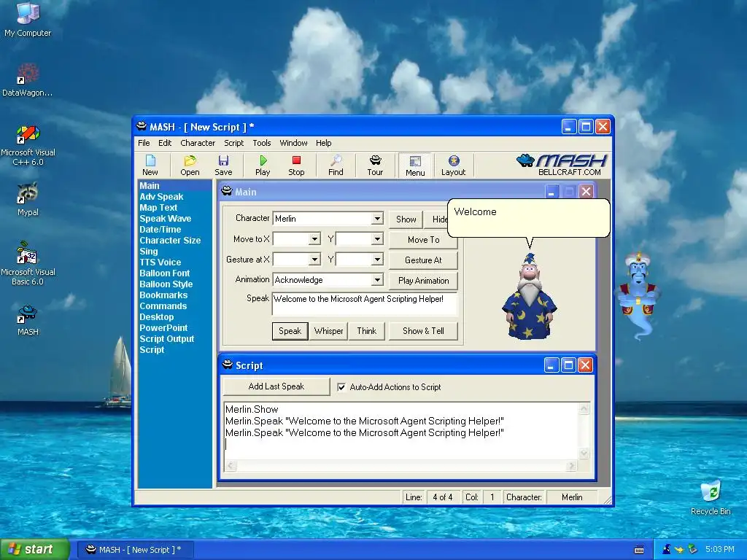
Task: Click the keyboard icon in the taskbar
Action: 639,550
